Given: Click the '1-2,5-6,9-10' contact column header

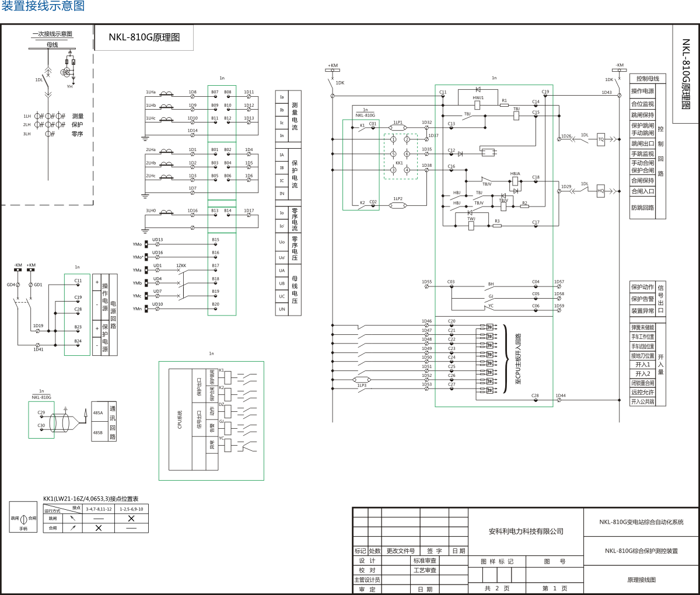Looking at the screenshot, I should tap(131, 509).
